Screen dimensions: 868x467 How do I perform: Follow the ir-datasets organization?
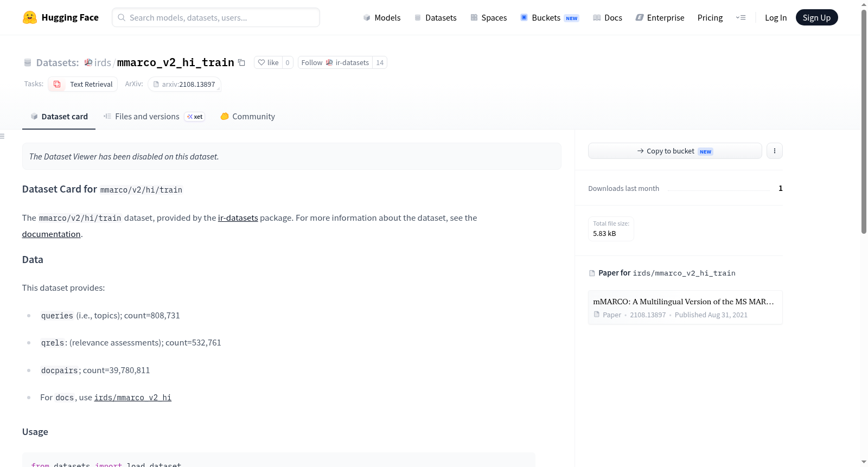click(x=335, y=62)
